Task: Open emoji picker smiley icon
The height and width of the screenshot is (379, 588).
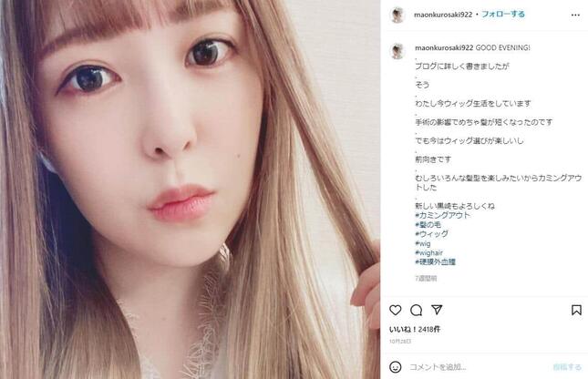Action: pos(396,366)
